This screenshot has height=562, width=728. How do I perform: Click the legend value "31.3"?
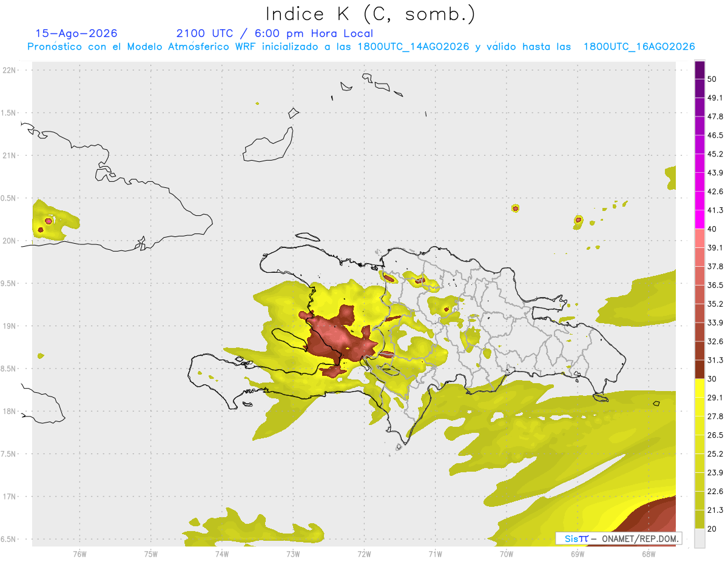click(715, 360)
